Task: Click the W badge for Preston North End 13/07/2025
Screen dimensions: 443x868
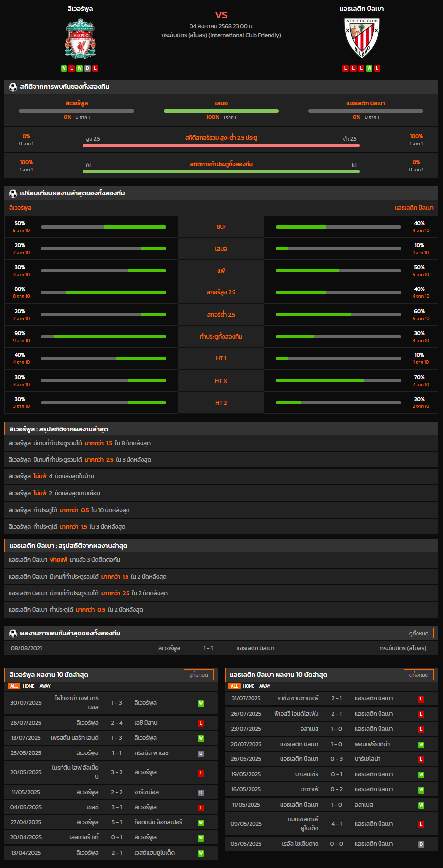Action: [x=201, y=738]
